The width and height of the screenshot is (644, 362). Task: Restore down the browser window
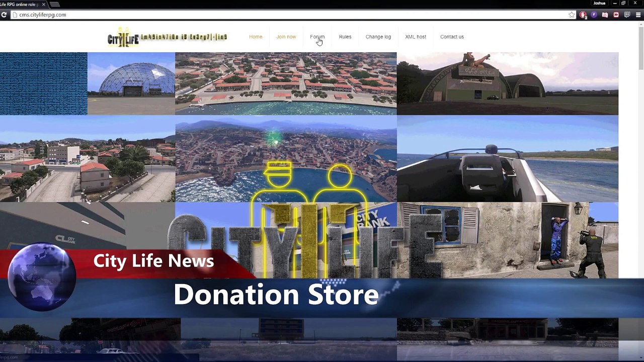624,3
